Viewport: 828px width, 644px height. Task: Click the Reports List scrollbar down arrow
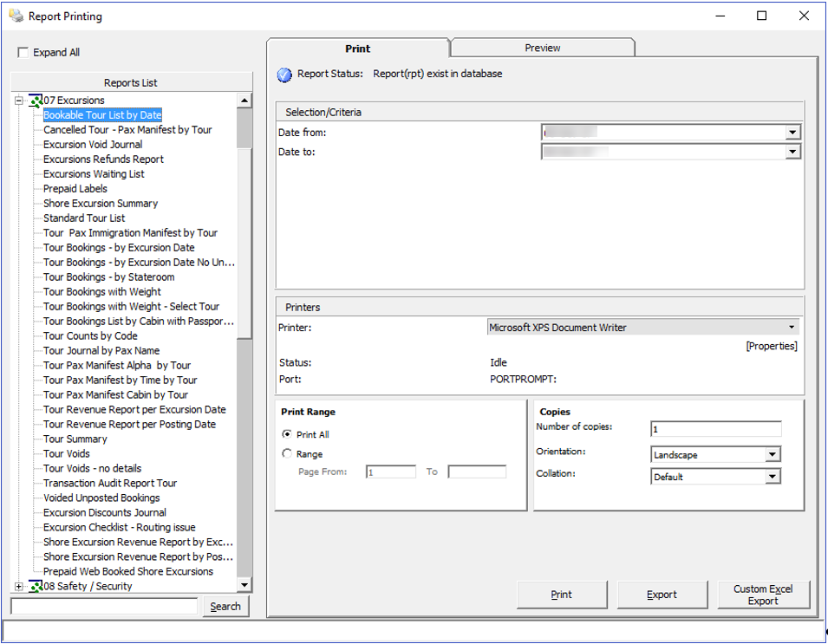(x=244, y=584)
